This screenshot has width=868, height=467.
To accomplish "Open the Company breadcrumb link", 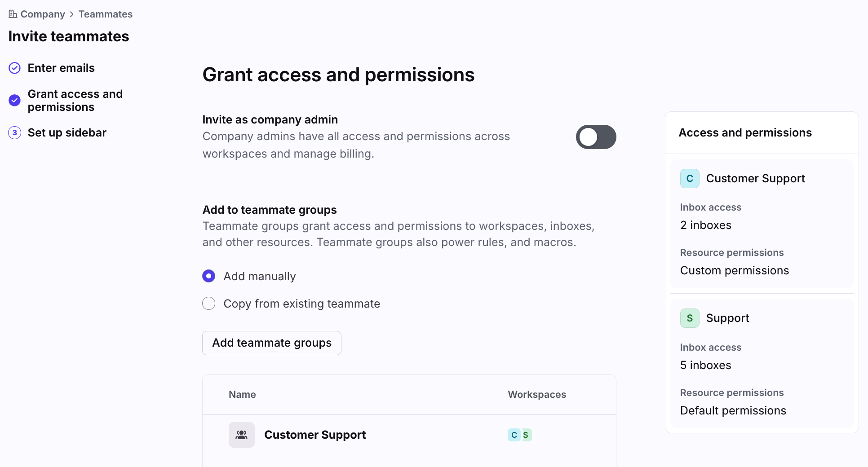I will pyautogui.click(x=43, y=14).
